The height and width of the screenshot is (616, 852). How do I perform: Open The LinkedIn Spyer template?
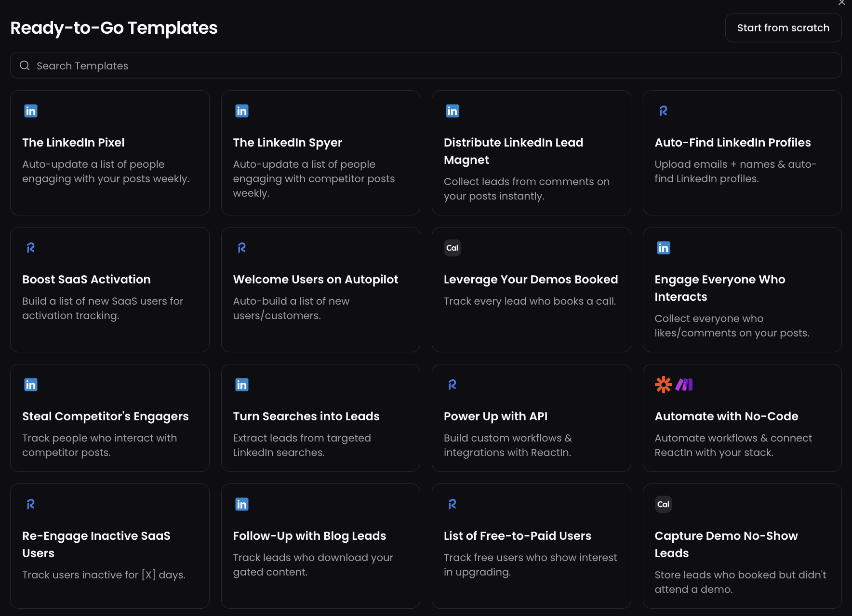(x=320, y=152)
